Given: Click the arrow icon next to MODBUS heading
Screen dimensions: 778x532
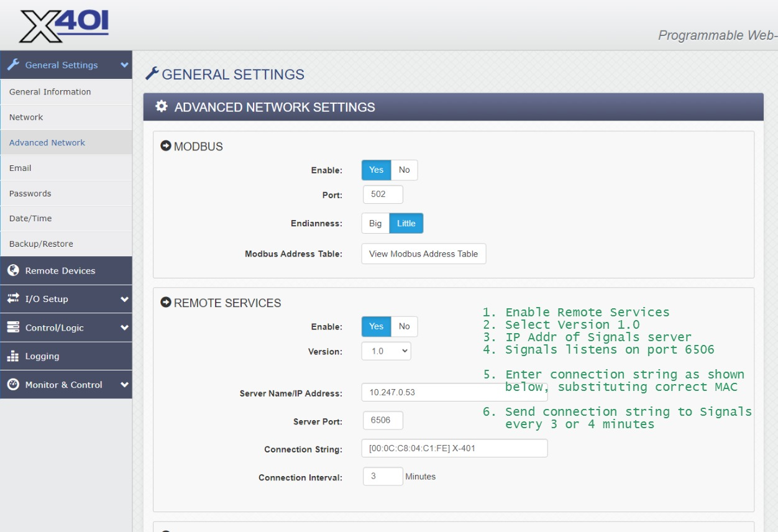Looking at the screenshot, I should pyautogui.click(x=166, y=146).
